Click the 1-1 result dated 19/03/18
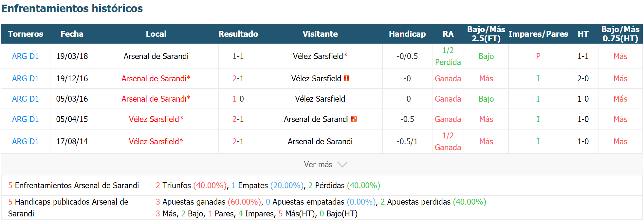Viewport: 644px width, 221px height. point(238,56)
